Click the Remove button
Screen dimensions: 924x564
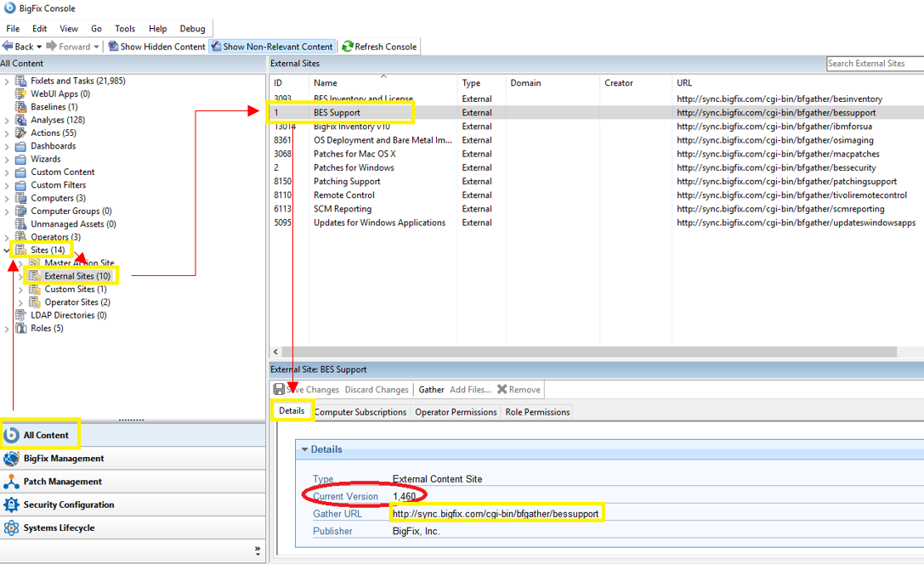(x=519, y=390)
